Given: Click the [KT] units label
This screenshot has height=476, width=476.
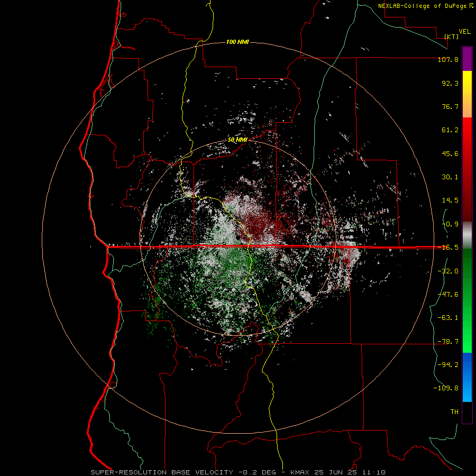Looking at the screenshot, I should 452,36.
